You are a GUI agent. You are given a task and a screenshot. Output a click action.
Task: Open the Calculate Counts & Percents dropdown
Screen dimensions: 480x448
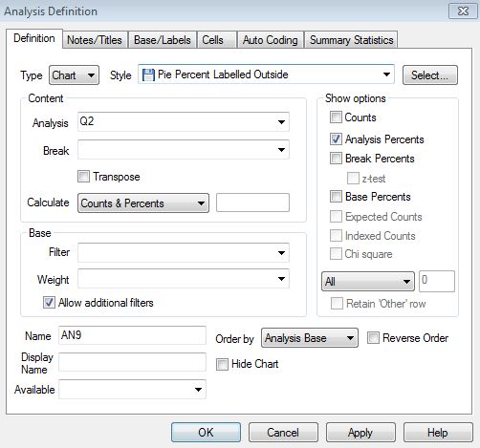coord(143,203)
